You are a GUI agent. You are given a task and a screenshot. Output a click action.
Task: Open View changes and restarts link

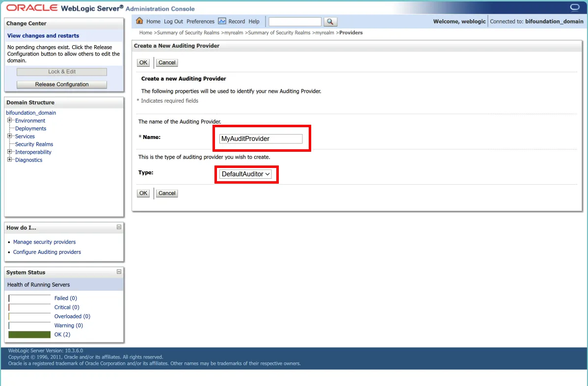(x=43, y=36)
